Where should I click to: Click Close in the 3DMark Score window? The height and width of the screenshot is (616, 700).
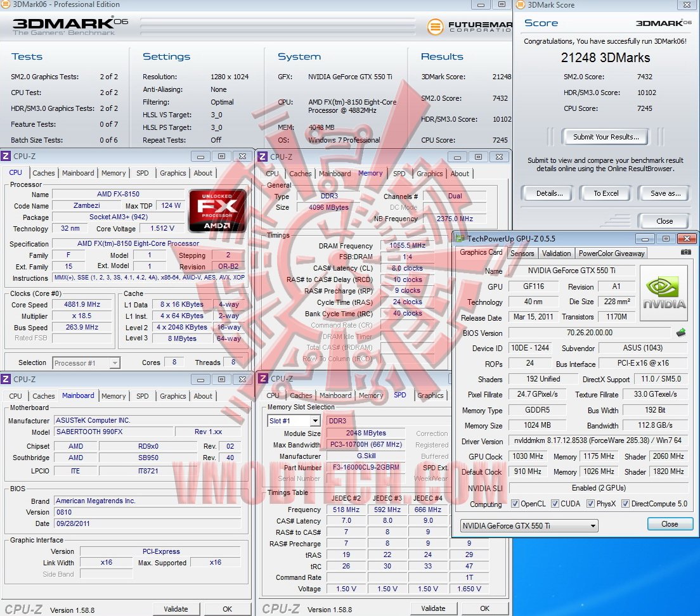(664, 221)
